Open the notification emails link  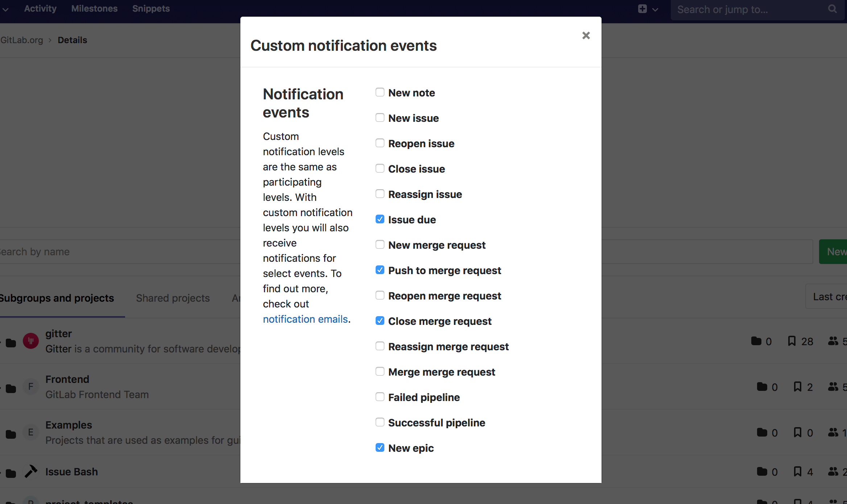(x=306, y=319)
